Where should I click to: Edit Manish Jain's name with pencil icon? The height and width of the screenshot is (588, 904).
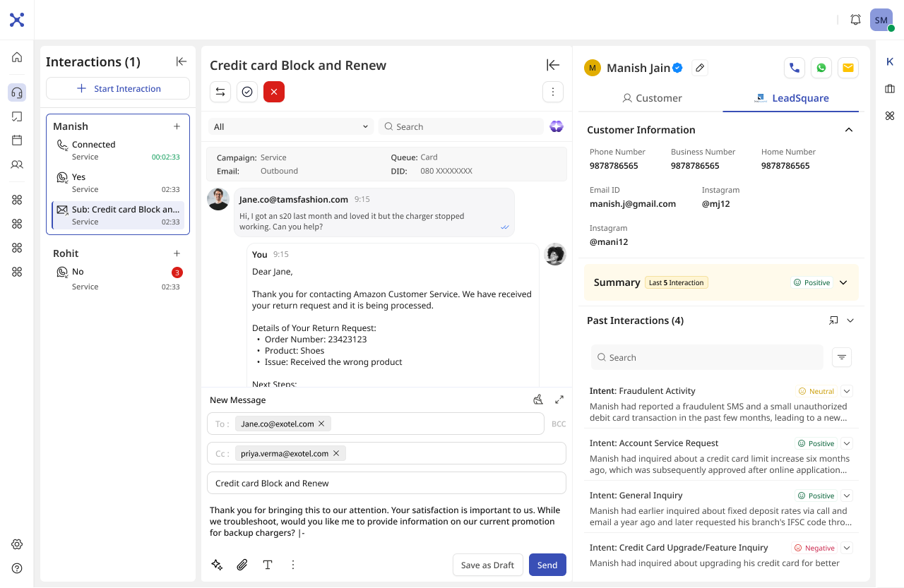click(x=700, y=68)
